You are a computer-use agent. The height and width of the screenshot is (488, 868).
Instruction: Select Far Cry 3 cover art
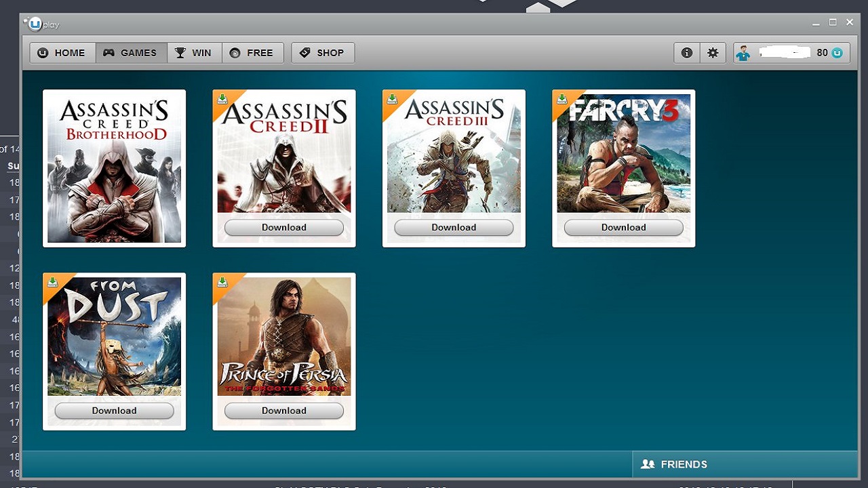coord(623,153)
